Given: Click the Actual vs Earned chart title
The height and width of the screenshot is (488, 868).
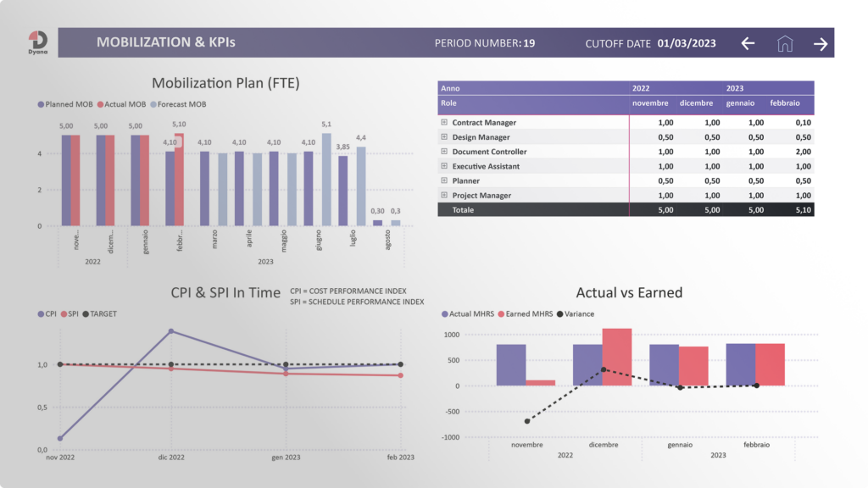Looking at the screenshot, I should pos(629,292).
